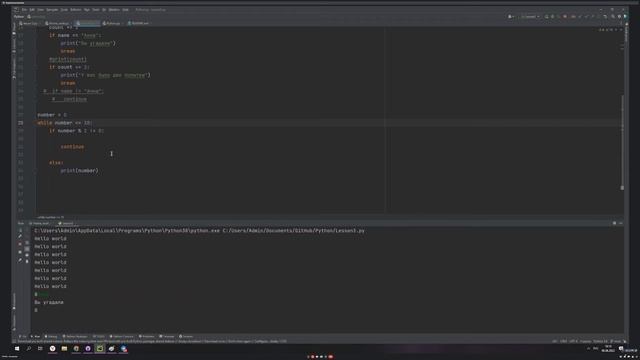
Task: Click the 'print(number)' code line
Action: [x=80, y=171]
